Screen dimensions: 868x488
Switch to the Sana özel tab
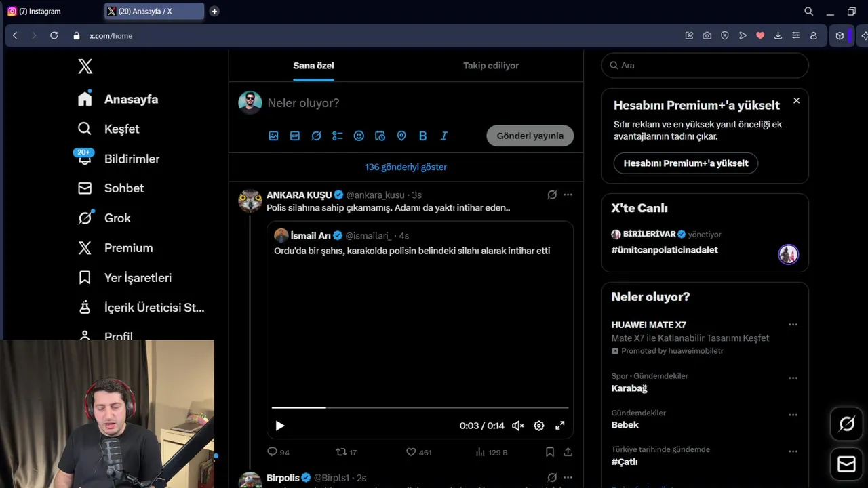313,66
